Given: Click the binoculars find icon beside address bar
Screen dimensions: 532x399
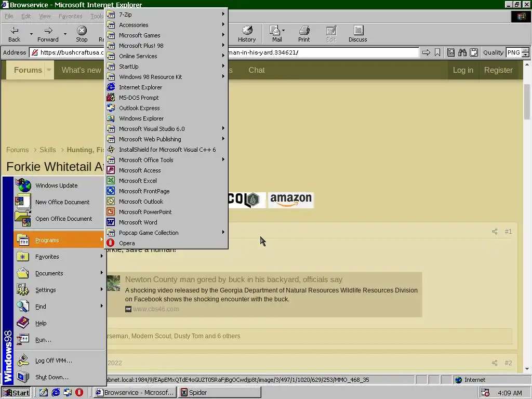Looking at the screenshot, I should [462, 52].
